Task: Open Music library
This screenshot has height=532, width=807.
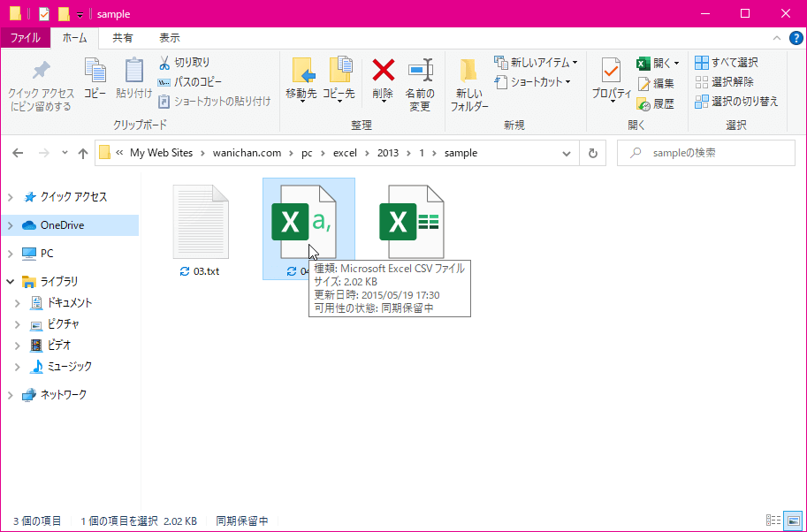Action: 70,367
